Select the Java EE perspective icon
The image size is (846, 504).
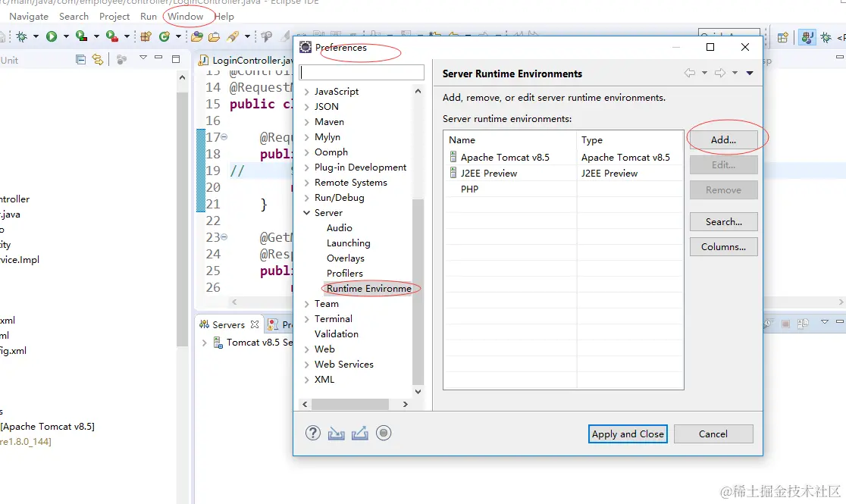pos(807,37)
